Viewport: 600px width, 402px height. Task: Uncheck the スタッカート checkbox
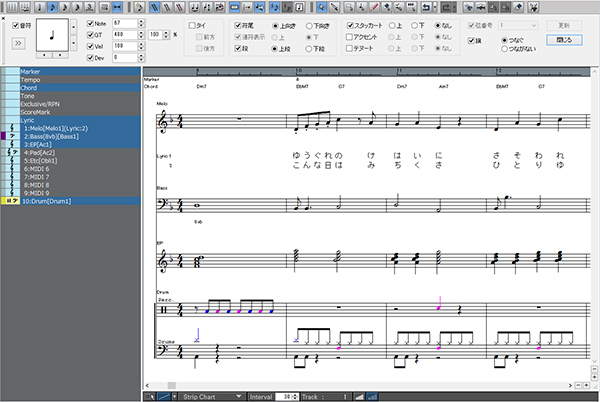pyautogui.click(x=350, y=26)
